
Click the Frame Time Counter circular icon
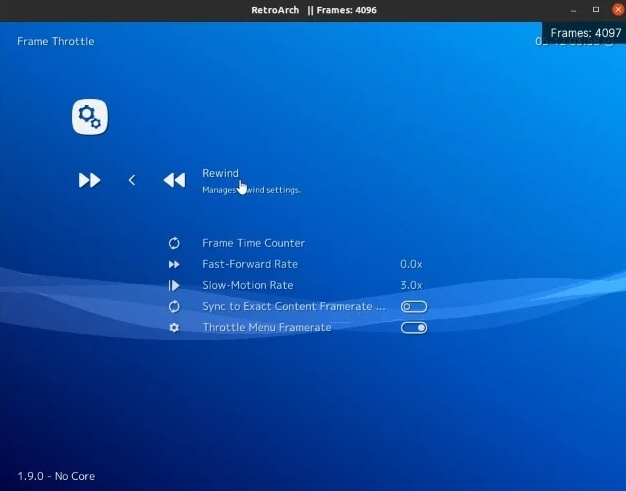(174, 243)
